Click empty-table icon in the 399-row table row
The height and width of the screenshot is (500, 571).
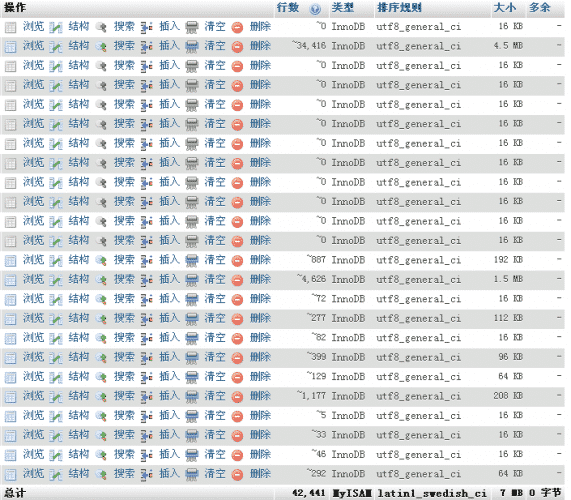tap(192, 358)
